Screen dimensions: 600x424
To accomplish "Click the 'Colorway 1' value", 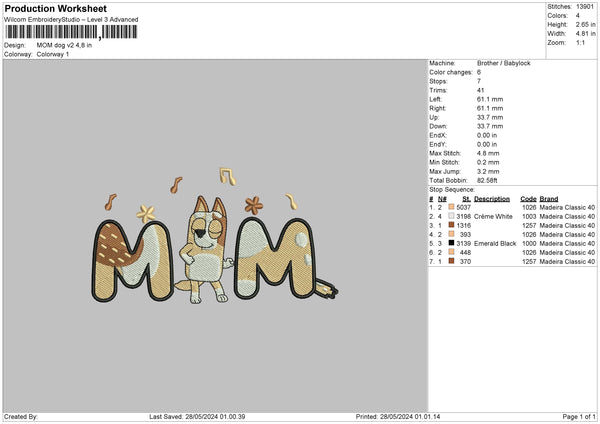I will tap(53, 54).
